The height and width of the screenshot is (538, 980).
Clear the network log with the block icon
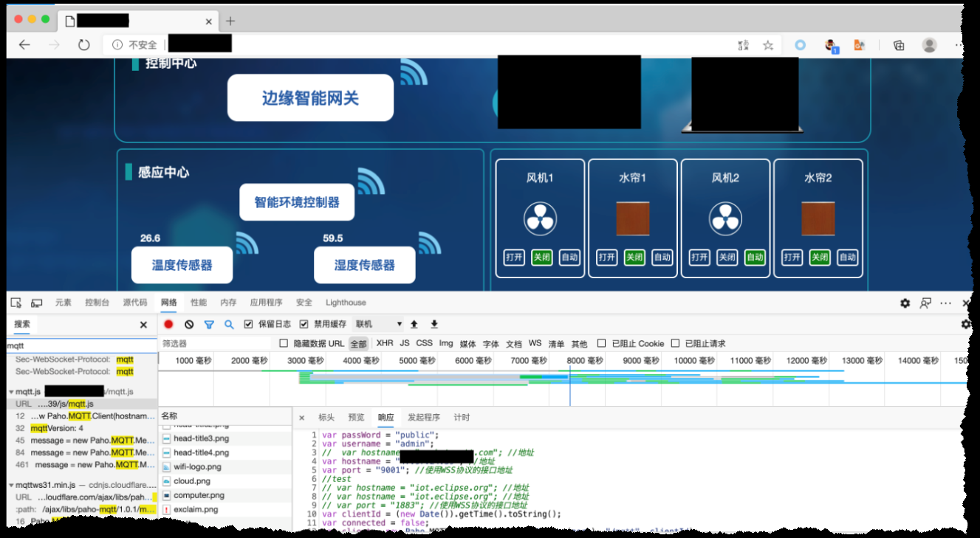189,324
